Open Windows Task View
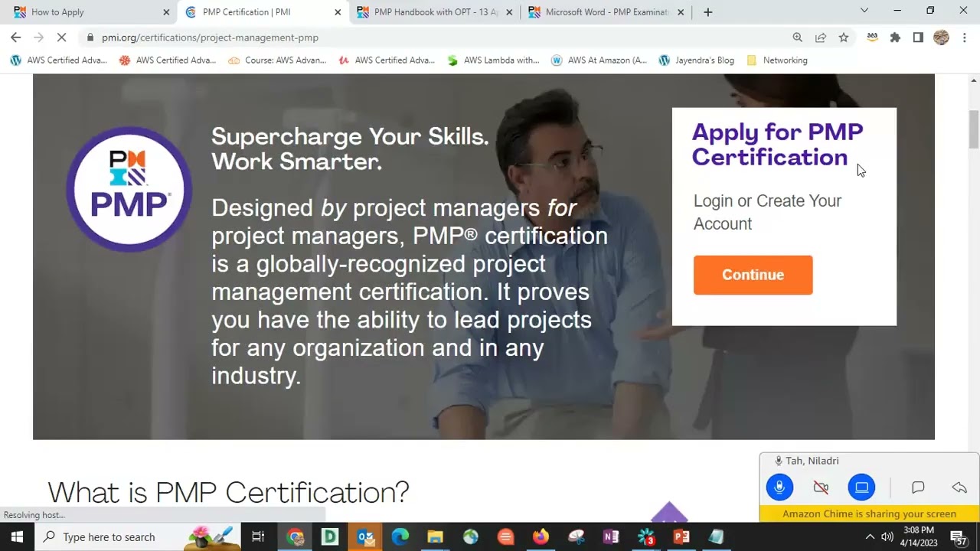The height and width of the screenshot is (551, 980). 258,536
